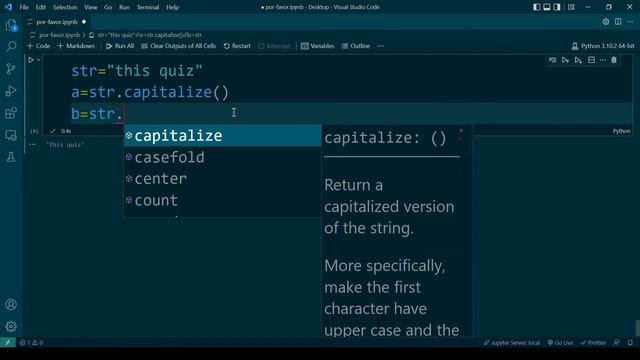
Task: Choose casefold from the suggestion list
Action: coord(222,157)
